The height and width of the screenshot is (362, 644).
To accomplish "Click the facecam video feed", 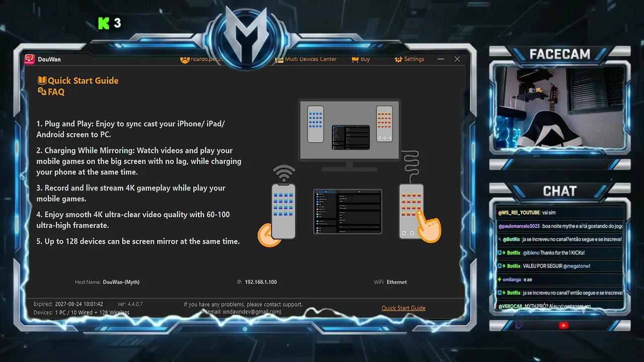I will (559, 107).
